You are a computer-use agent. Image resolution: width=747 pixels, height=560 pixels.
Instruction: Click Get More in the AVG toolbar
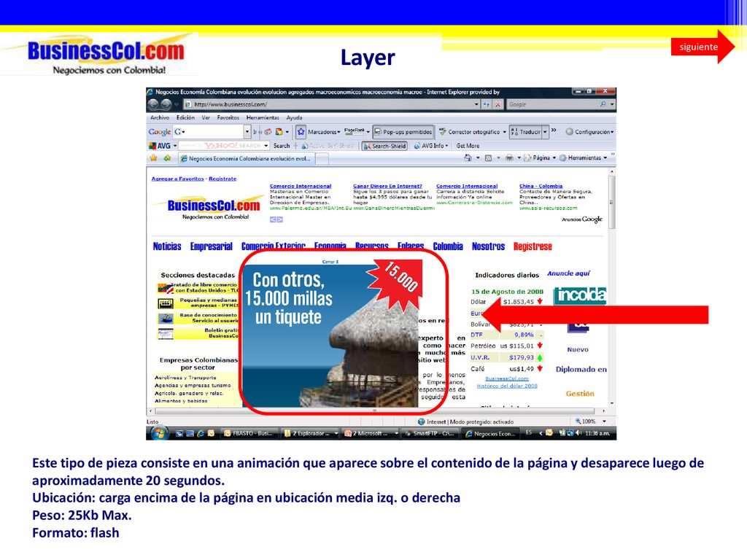468,146
